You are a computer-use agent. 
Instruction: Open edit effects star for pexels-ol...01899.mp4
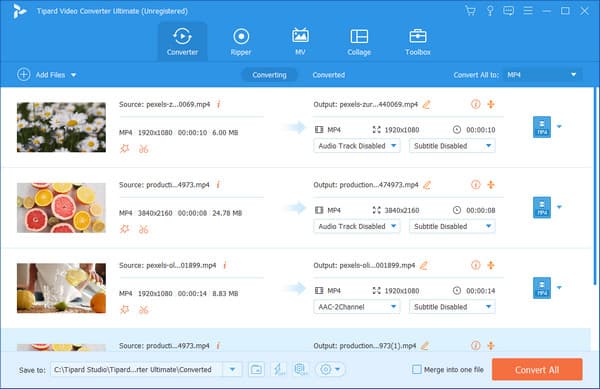click(125, 309)
